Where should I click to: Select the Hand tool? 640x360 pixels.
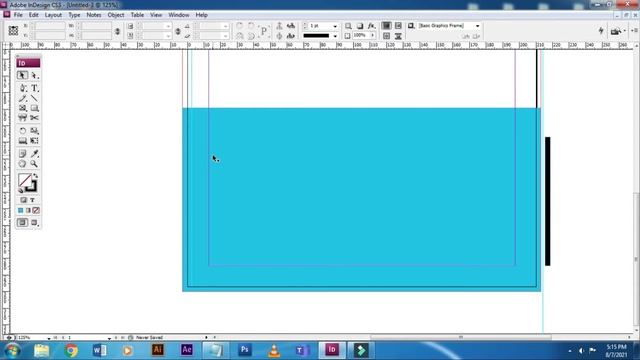22,164
